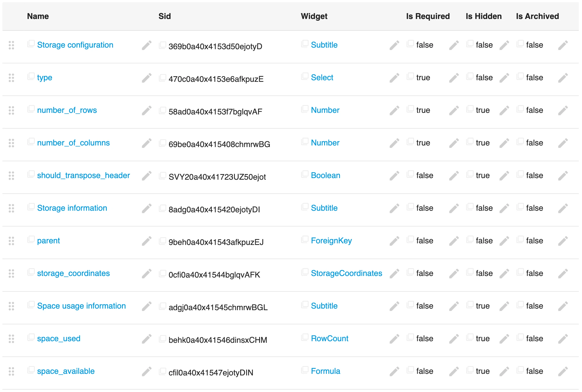
Task: Copy icon beside Formula widget
Action: click(x=305, y=370)
